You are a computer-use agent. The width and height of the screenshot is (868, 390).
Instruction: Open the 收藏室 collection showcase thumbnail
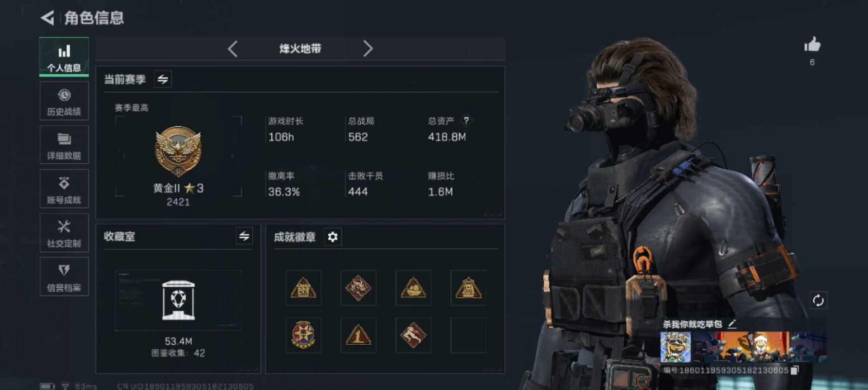(178, 301)
